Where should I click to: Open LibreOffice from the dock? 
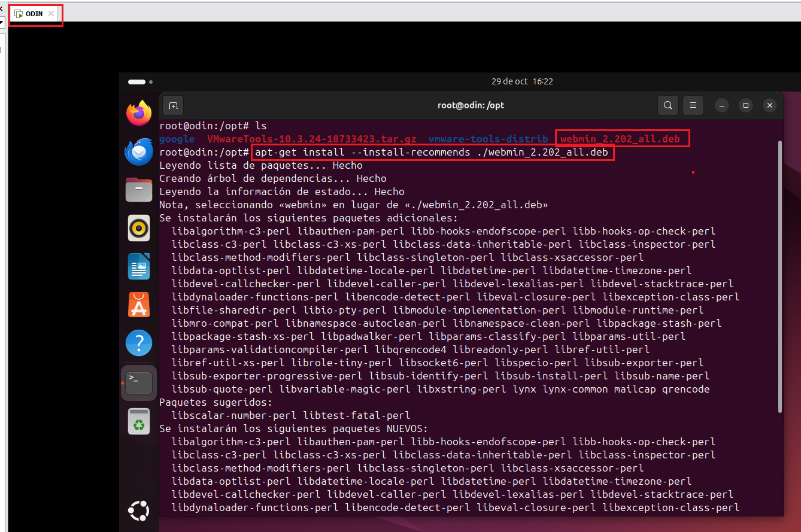click(138, 266)
